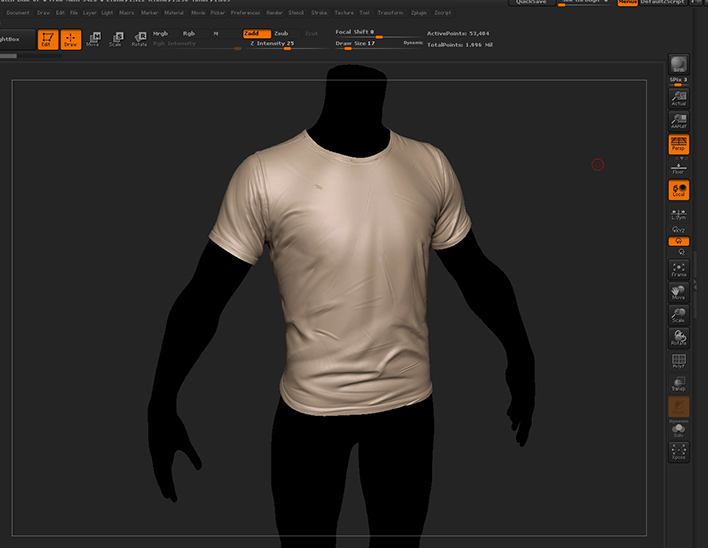
Task: Open the Zplugin menu
Action: click(x=419, y=13)
